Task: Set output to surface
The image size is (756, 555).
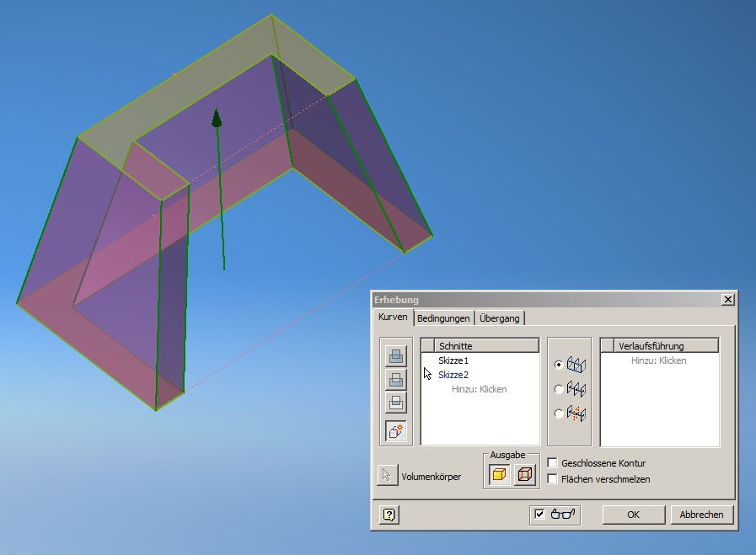Action: click(524, 474)
